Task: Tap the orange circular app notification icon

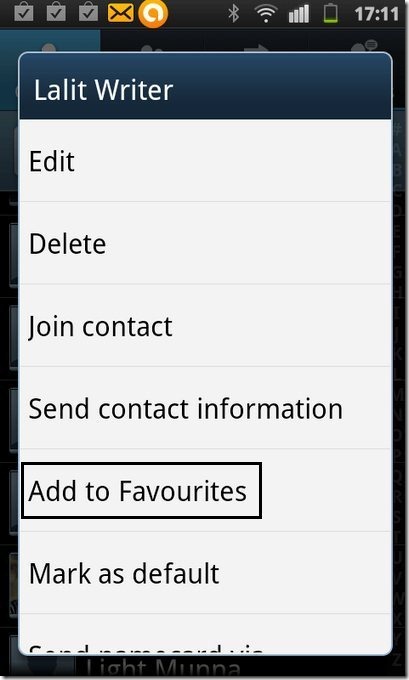Action: point(153,13)
